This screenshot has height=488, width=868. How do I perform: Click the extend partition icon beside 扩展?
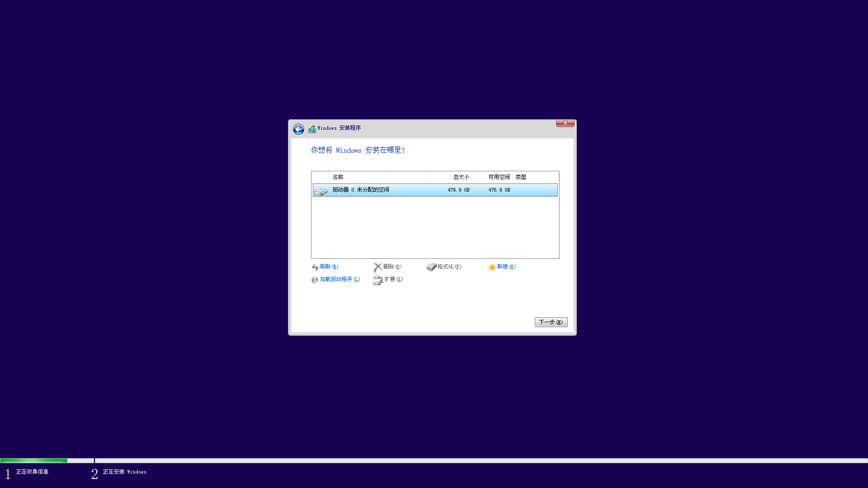(378, 281)
